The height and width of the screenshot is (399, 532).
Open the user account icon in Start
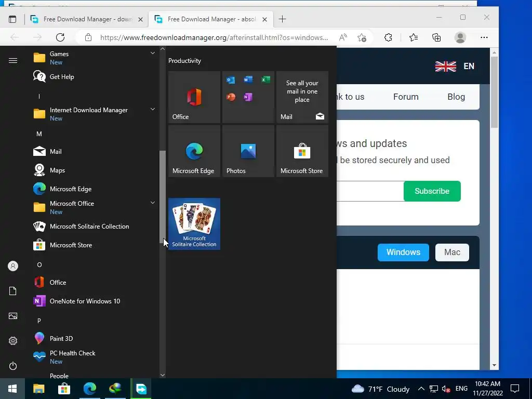pyautogui.click(x=13, y=266)
